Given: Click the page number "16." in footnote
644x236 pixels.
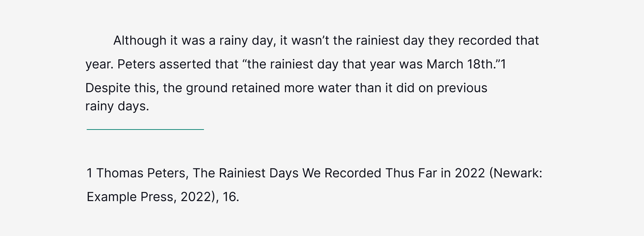Looking at the screenshot, I should 231,197.
